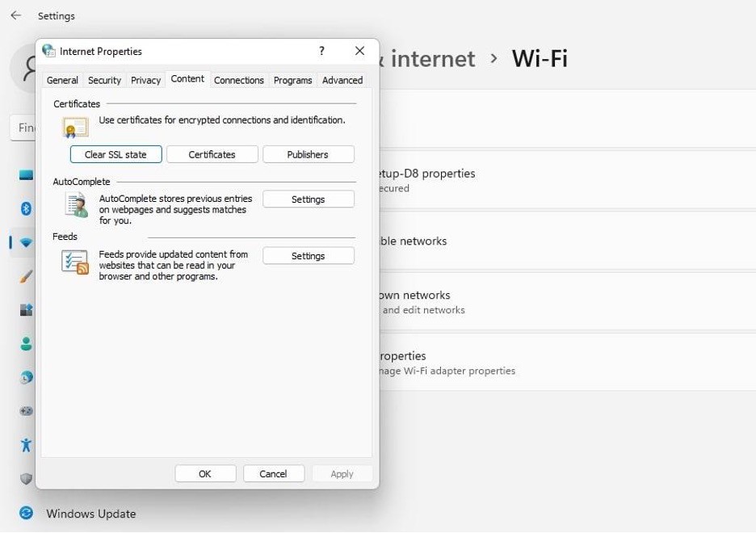756x533 pixels.
Task: Switch to the Connections tab
Action: (238, 80)
